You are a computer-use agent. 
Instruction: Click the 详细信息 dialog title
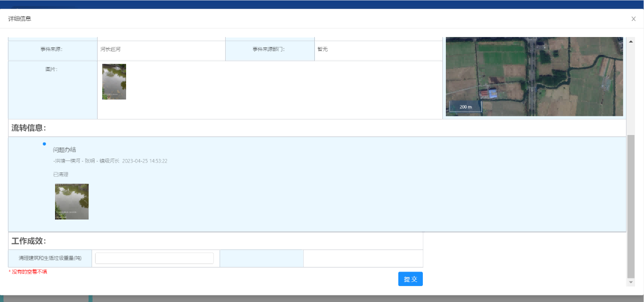pos(20,19)
